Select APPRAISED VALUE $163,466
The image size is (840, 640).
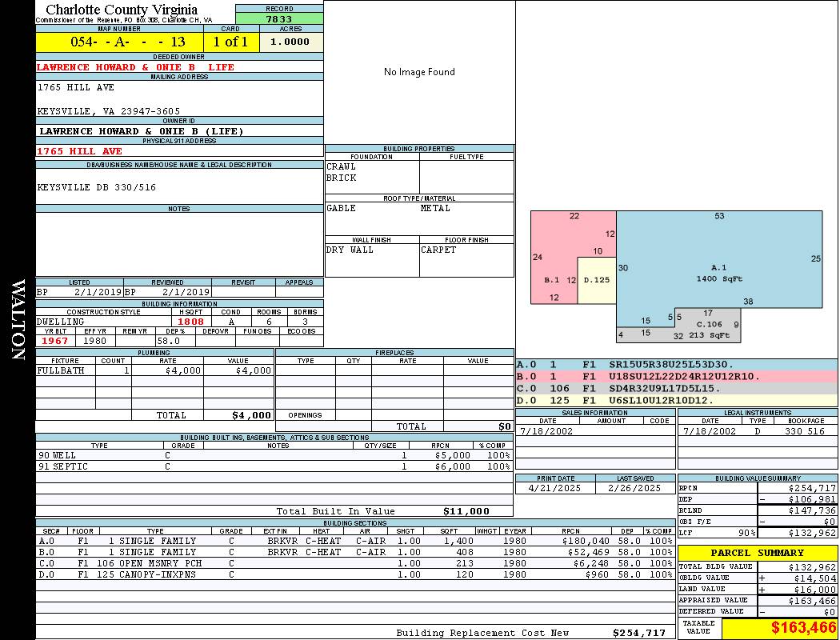pyautogui.click(x=812, y=602)
